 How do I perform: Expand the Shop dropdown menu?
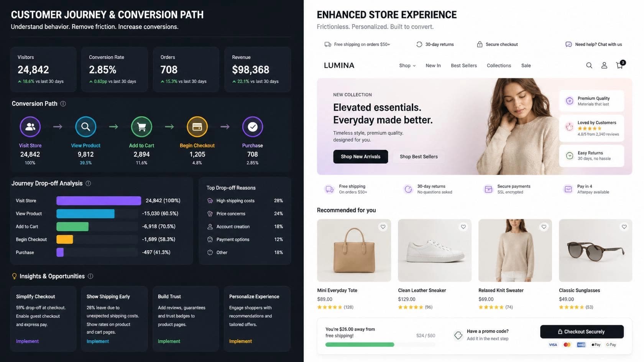407,66
